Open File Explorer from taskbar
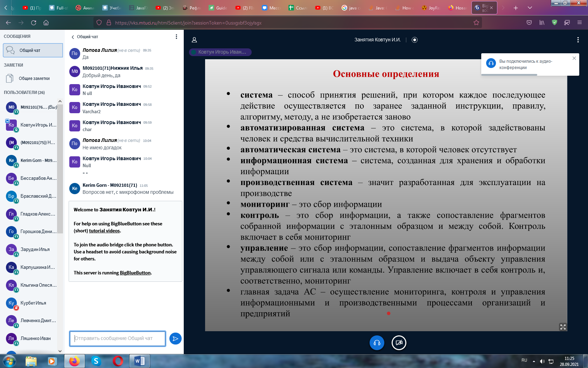Screen dimensions: 588x368 (31, 361)
